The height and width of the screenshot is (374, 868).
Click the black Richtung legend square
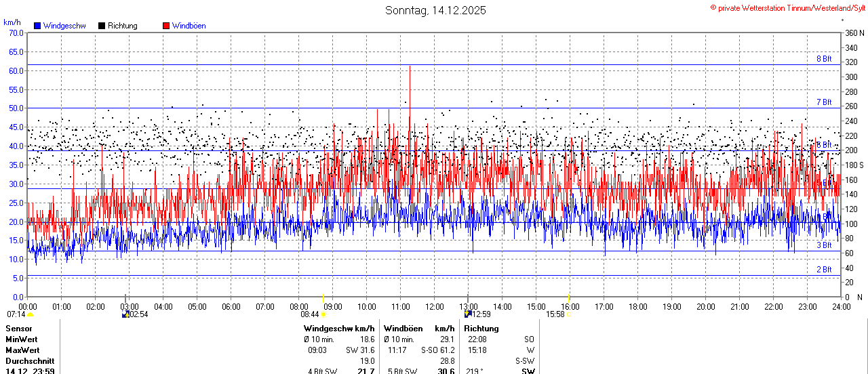102,26
